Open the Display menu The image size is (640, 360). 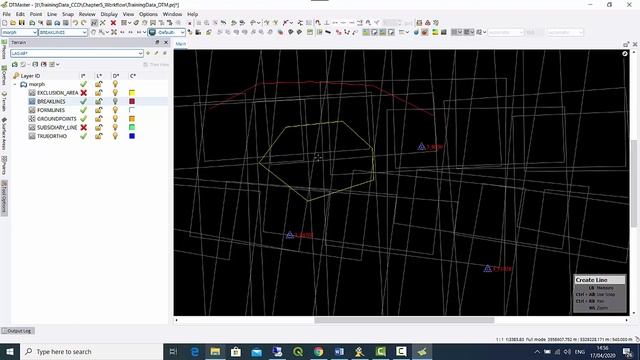point(109,14)
